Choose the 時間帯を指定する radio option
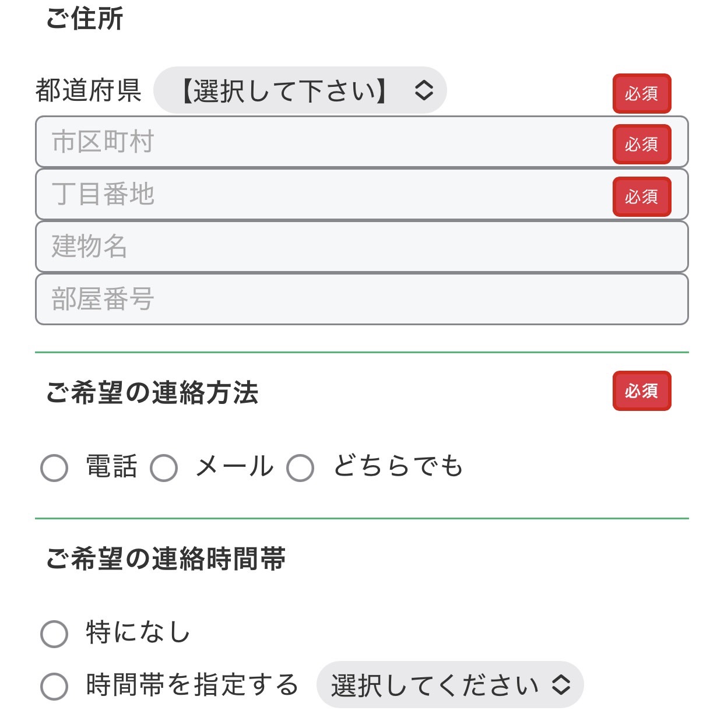The image size is (724, 728). (x=54, y=686)
